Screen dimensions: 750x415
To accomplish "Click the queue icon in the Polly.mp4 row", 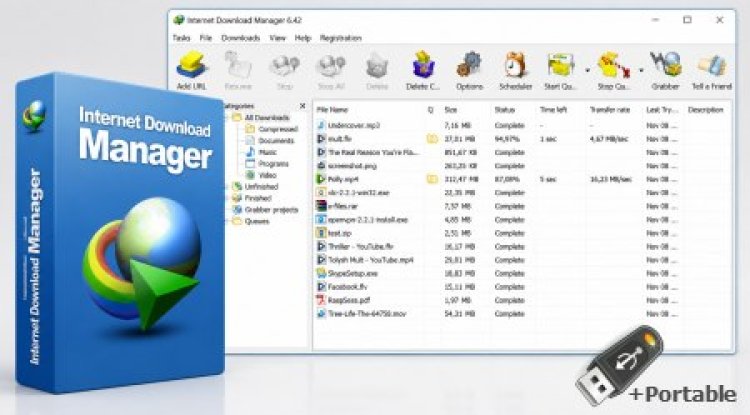I will [x=432, y=179].
